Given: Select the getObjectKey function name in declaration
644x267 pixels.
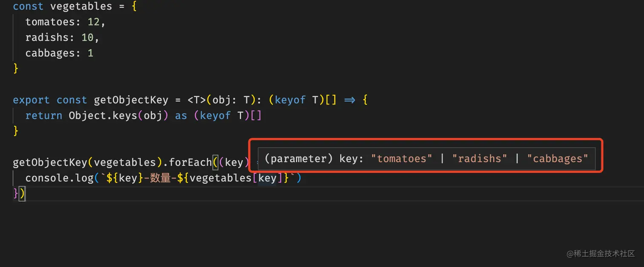Looking at the screenshot, I should click(131, 100).
